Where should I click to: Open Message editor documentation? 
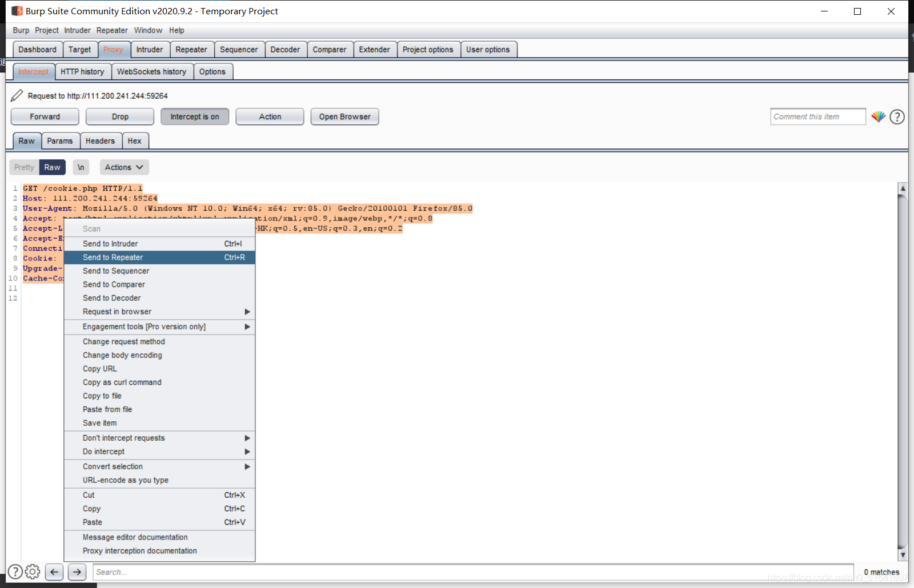[x=159, y=537]
